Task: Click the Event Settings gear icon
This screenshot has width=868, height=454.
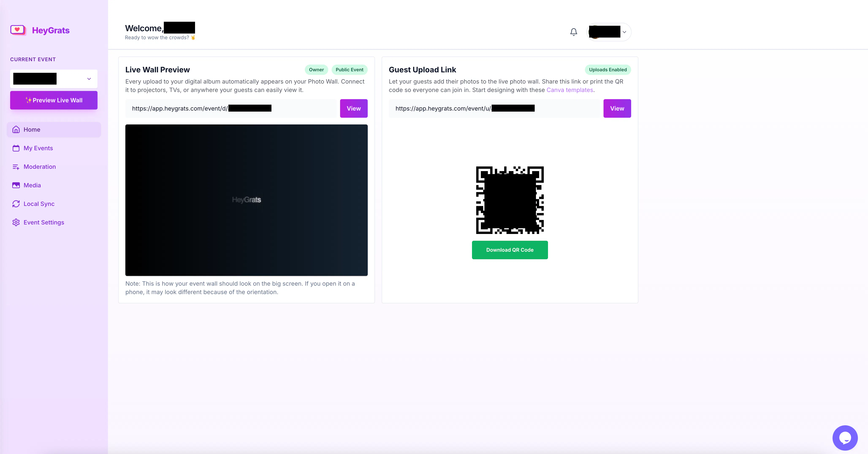Action: (16, 222)
